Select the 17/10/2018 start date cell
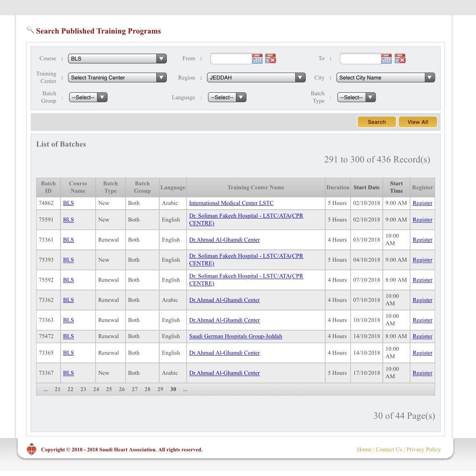 coord(366,373)
